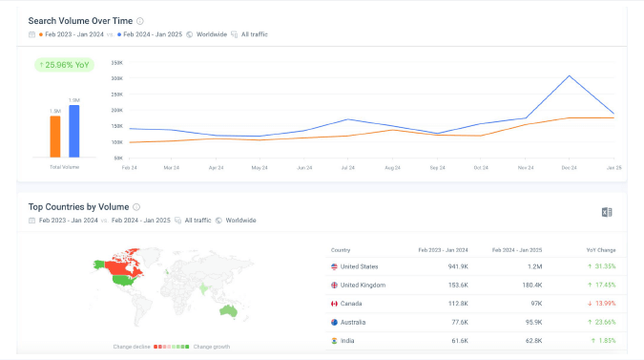Screen dimensions: 644x360
Task: Click Feb 2023 - Jan 2024 column header
Action: tap(443, 250)
